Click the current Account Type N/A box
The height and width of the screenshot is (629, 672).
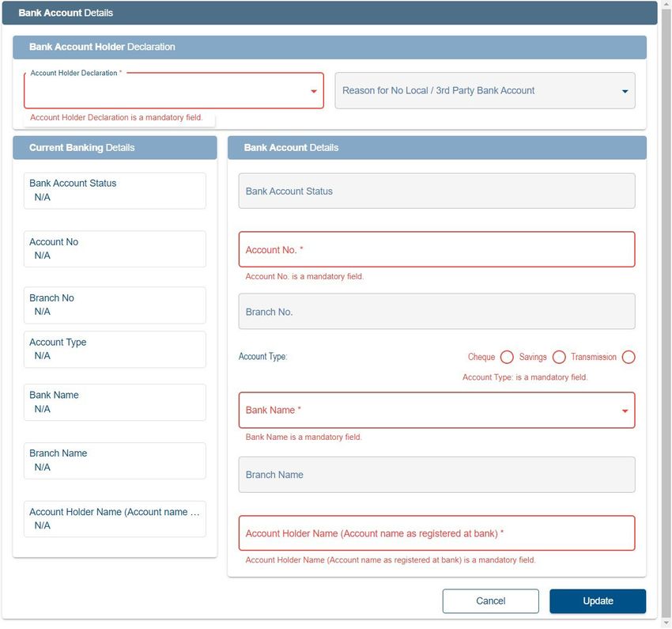(x=115, y=350)
